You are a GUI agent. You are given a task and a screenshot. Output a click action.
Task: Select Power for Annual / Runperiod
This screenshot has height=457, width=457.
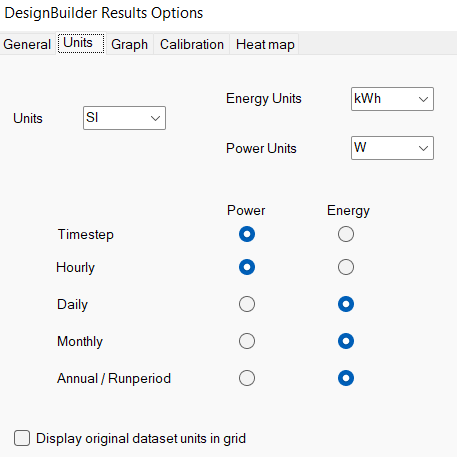point(247,378)
